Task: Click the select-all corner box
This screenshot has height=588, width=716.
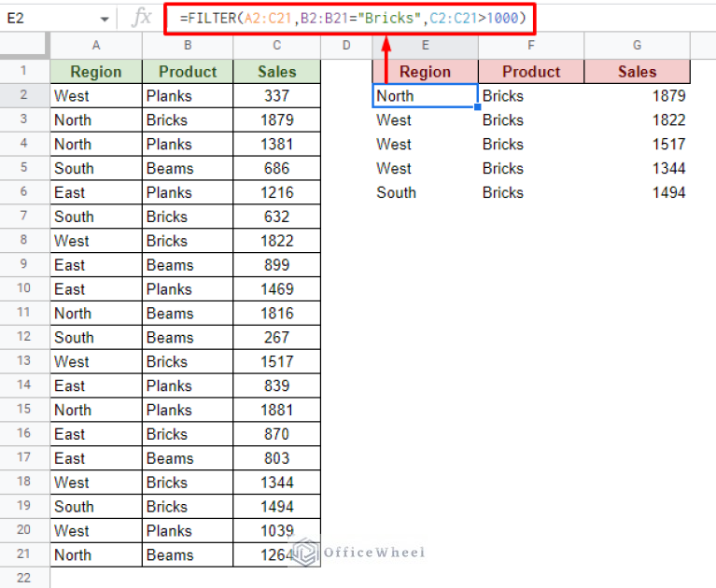Action: point(24,46)
